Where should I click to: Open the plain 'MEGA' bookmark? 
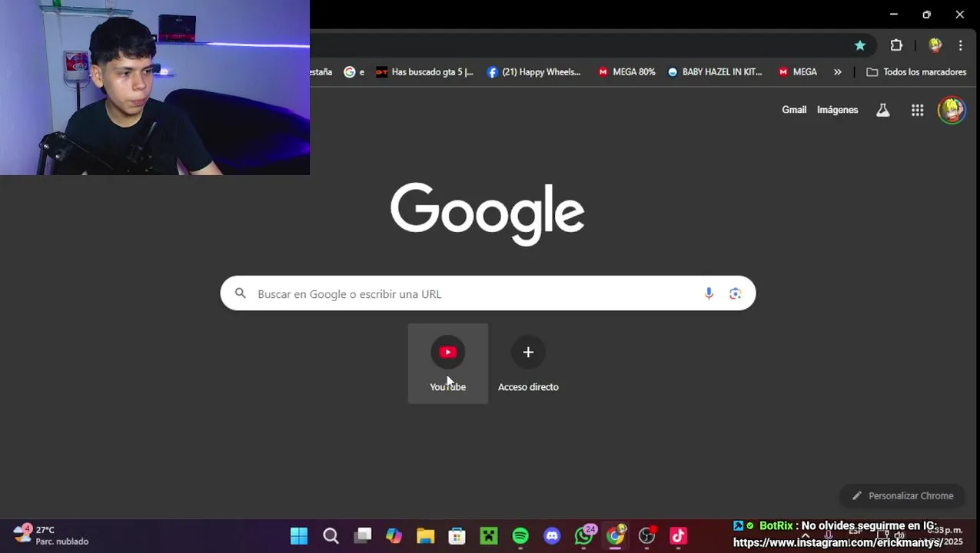coord(797,71)
